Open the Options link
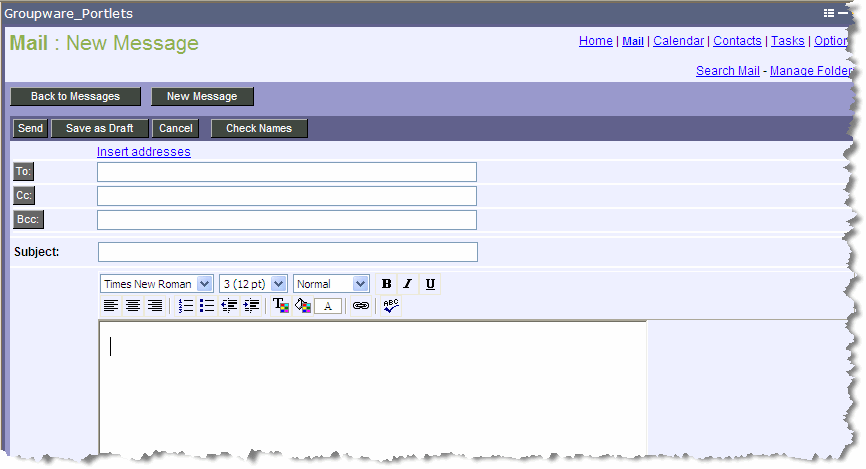The width and height of the screenshot is (866, 469). [x=831, y=41]
